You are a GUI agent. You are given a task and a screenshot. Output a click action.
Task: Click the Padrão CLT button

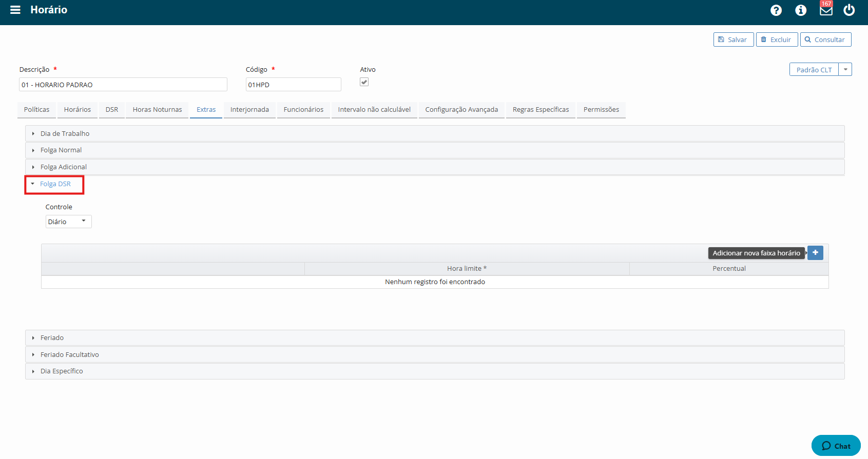[x=814, y=69]
